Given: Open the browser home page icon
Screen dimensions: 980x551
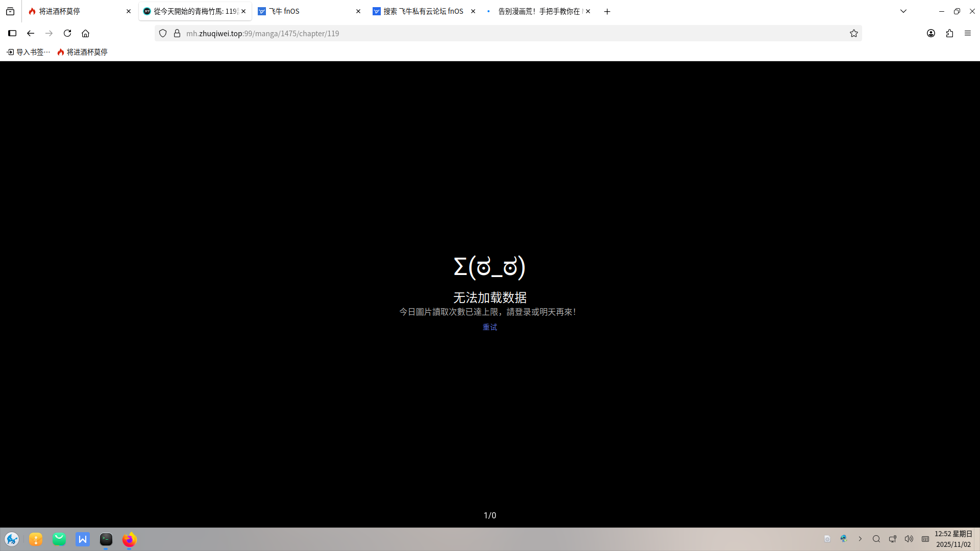Looking at the screenshot, I should [x=85, y=33].
